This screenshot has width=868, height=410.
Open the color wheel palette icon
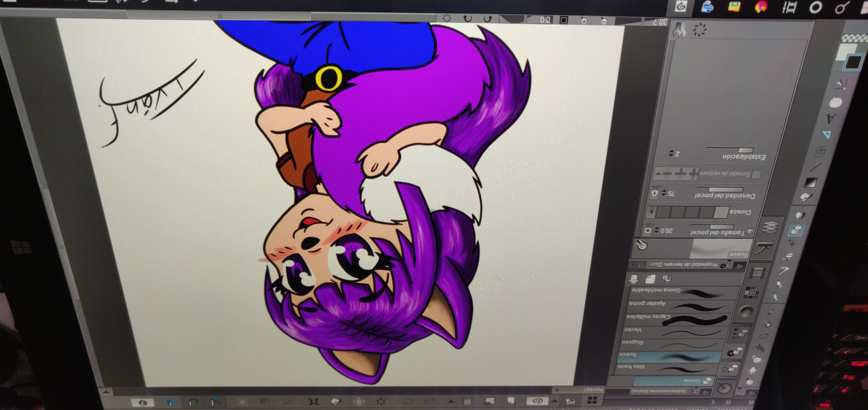pyautogui.click(x=747, y=311)
